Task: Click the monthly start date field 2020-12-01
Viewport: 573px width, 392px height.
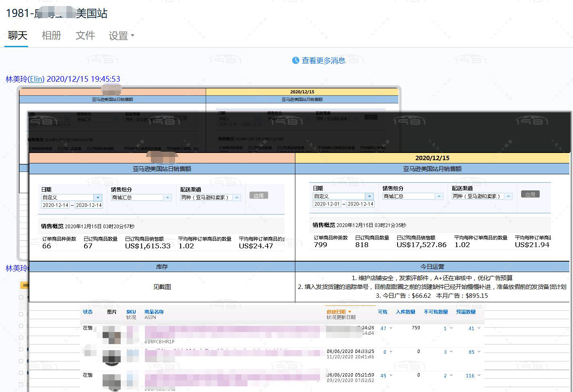Action: [327, 204]
